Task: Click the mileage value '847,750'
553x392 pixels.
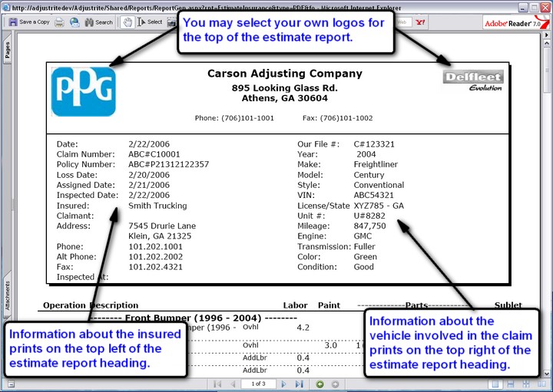Action: point(369,226)
